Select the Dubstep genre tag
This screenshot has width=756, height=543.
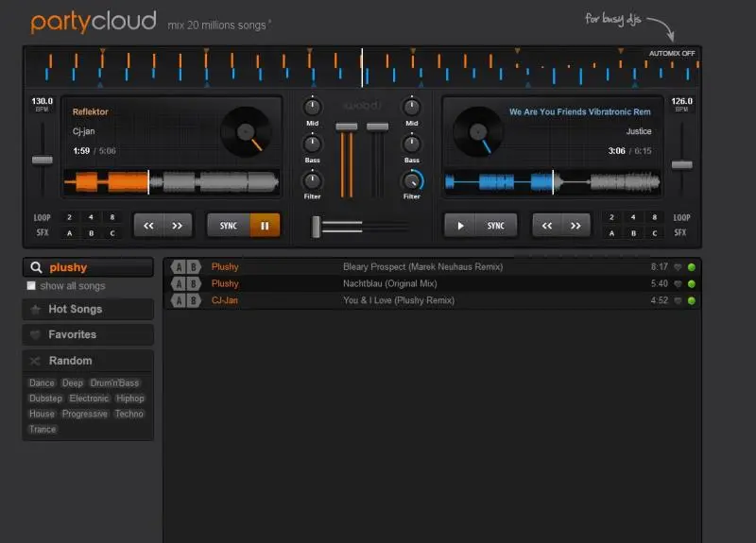click(45, 399)
